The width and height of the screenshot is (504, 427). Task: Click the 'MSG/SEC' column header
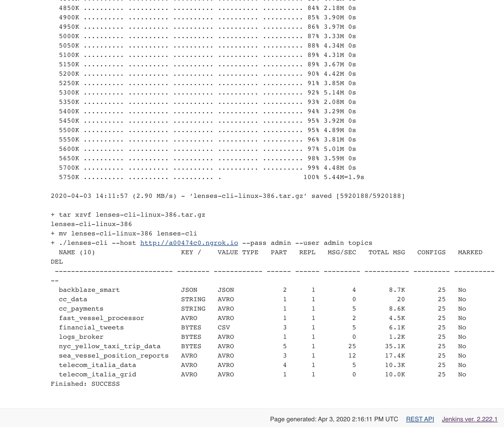pos(342,252)
